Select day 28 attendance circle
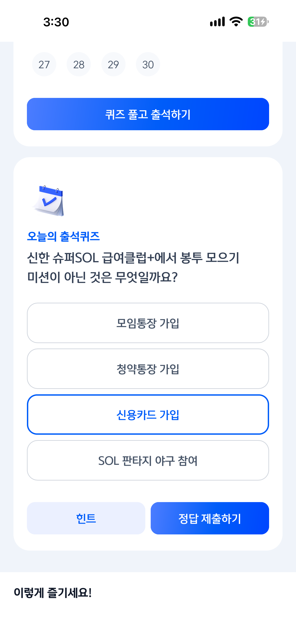 coord(79,64)
